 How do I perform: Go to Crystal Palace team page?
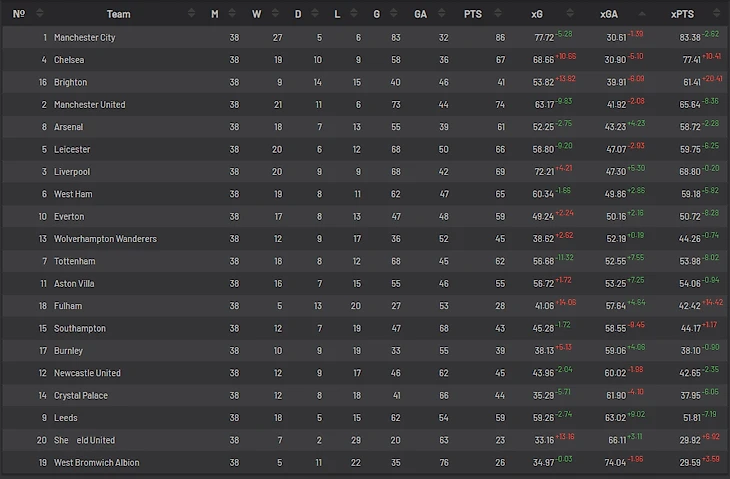click(81, 396)
